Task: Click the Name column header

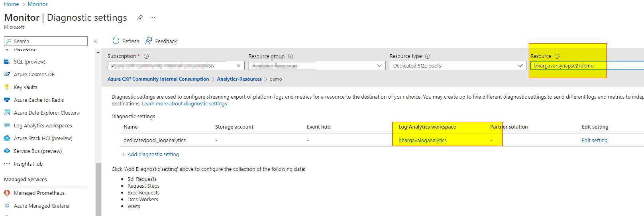Action: point(131,127)
